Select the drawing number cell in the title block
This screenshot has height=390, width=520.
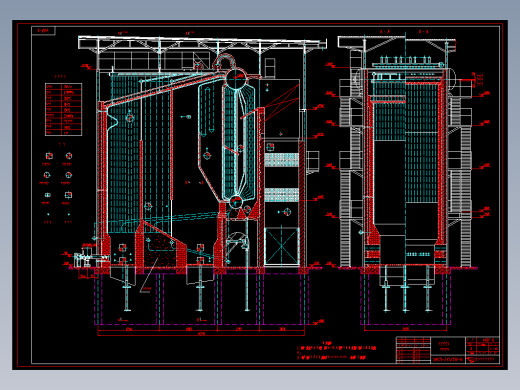pyautogui.click(x=448, y=360)
